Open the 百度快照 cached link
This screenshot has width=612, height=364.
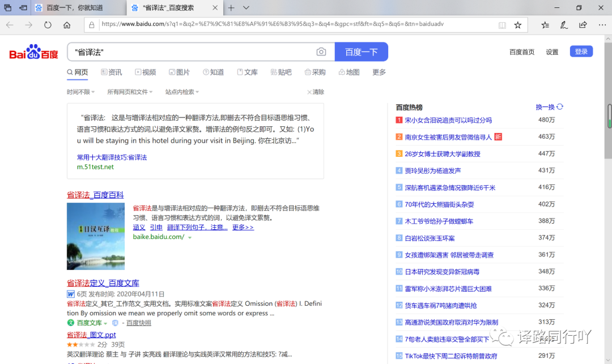(x=139, y=323)
